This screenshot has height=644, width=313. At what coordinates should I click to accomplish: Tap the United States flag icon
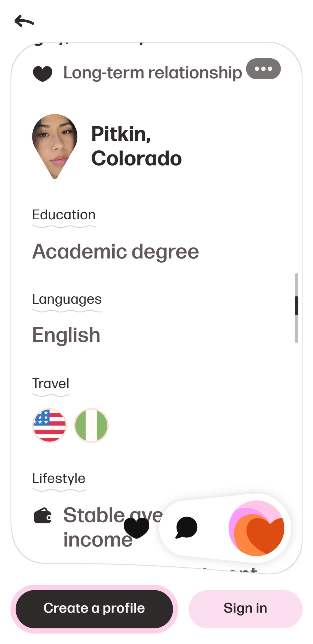click(x=50, y=425)
